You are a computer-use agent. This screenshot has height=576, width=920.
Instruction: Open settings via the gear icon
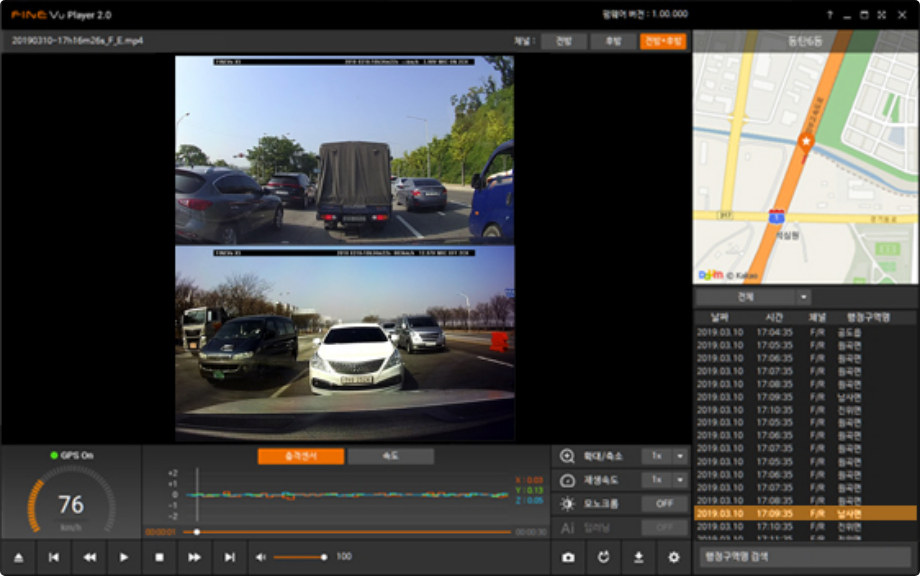pos(674,557)
